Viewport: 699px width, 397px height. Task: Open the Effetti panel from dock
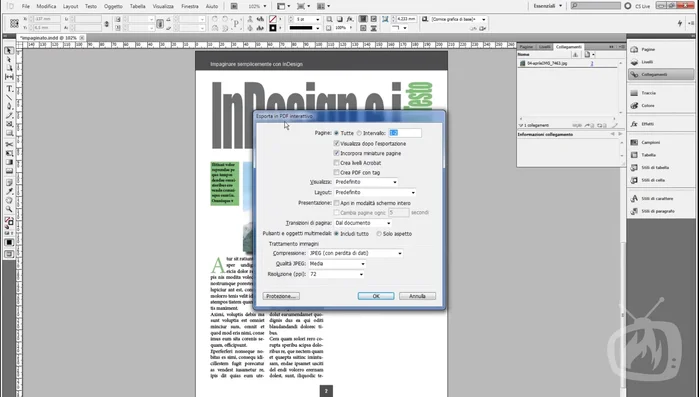[661, 124]
